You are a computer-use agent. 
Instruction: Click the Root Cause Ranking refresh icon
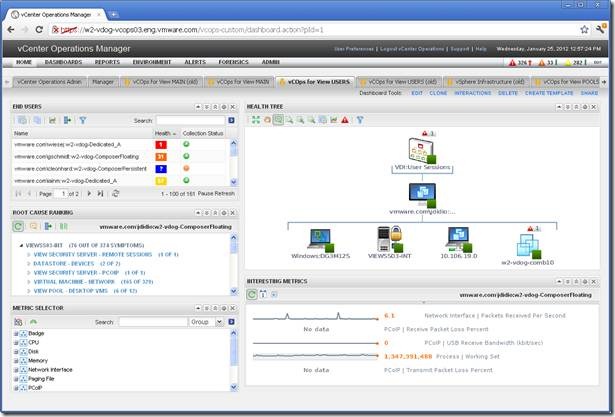18,226
